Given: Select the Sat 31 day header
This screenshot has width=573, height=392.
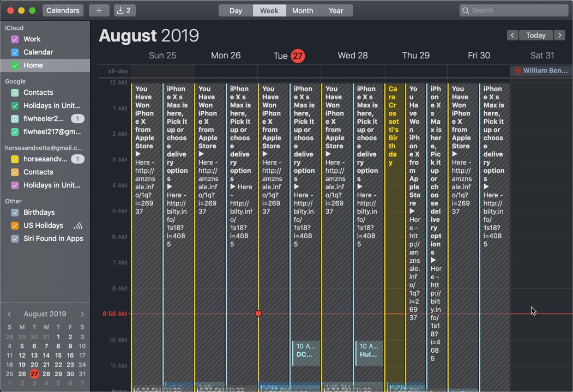Looking at the screenshot, I should pos(542,56).
